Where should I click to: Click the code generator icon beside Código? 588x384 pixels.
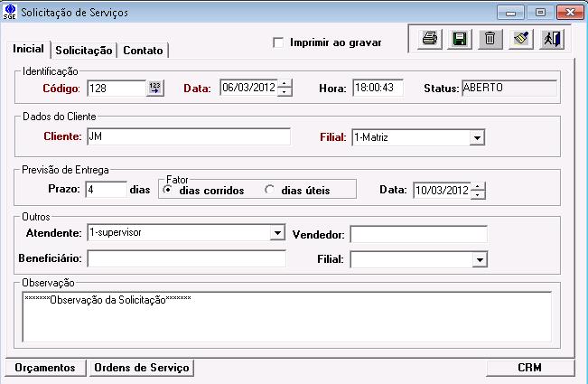point(155,89)
